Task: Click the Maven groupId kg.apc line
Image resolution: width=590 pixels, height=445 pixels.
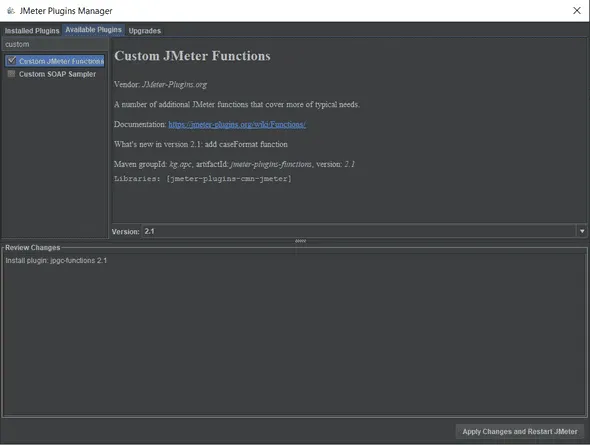Action: pos(234,164)
